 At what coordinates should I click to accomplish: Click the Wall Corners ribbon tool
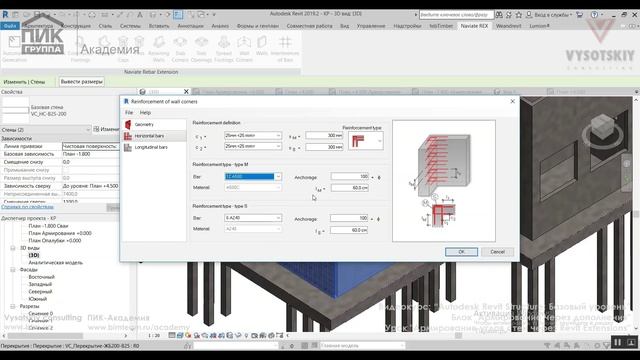pyautogui.click(x=244, y=49)
